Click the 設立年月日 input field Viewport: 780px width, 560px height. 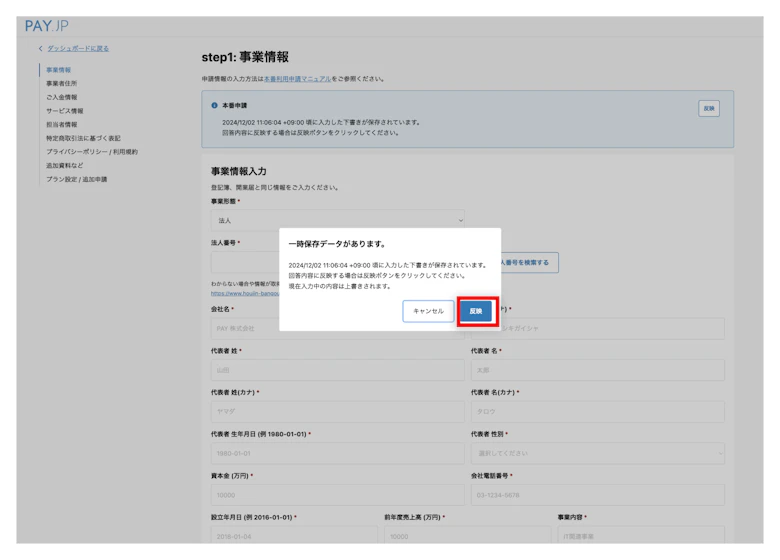tap(294, 535)
